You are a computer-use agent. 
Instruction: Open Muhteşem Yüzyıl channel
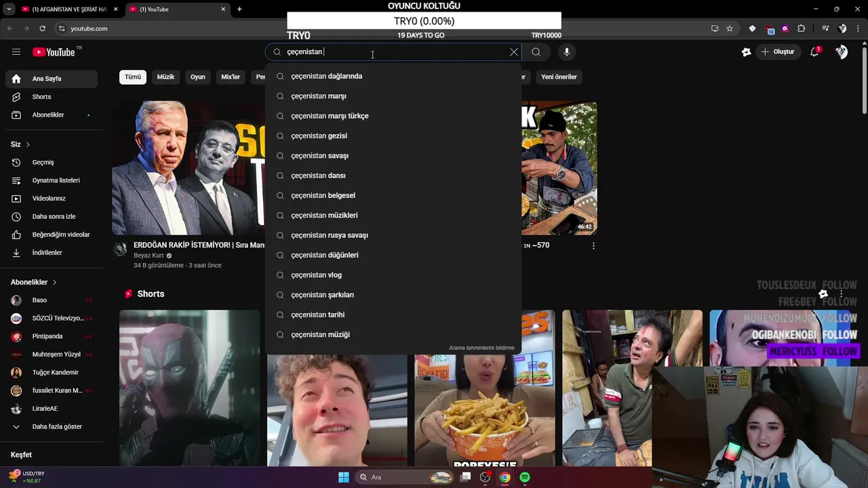coord(52,354)
